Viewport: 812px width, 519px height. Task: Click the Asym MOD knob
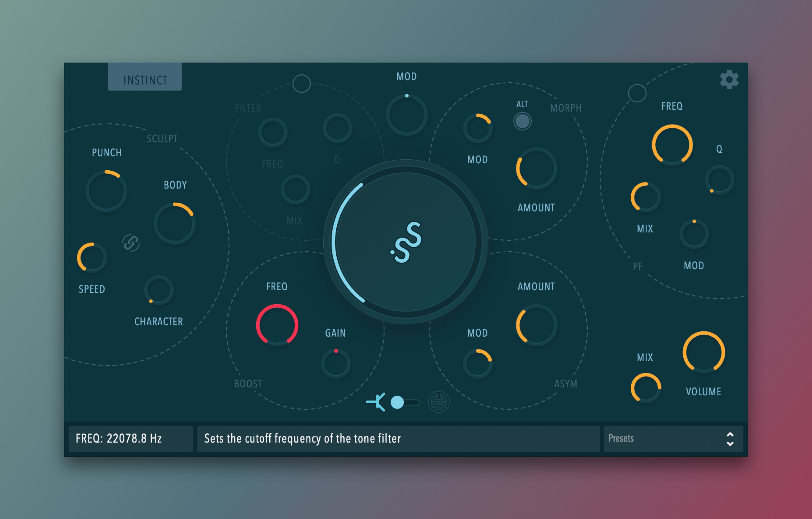pos(478,364)
